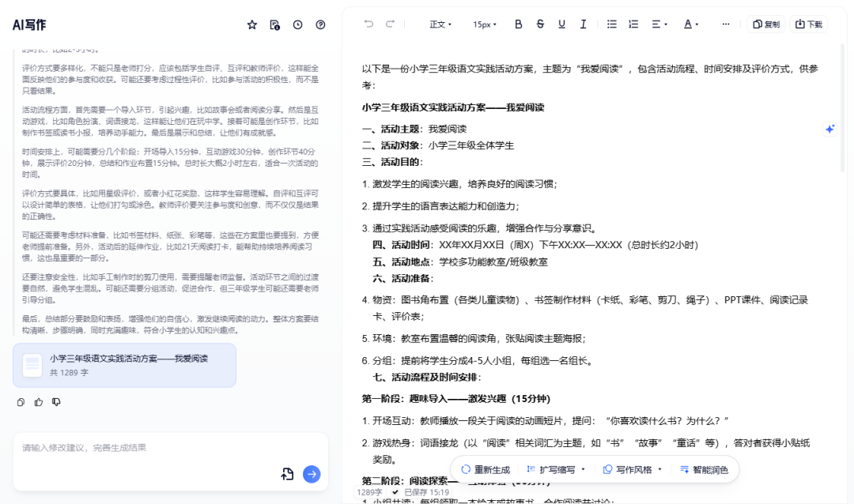
Task: Apply the numbered list icon
Action: point(633,24)
